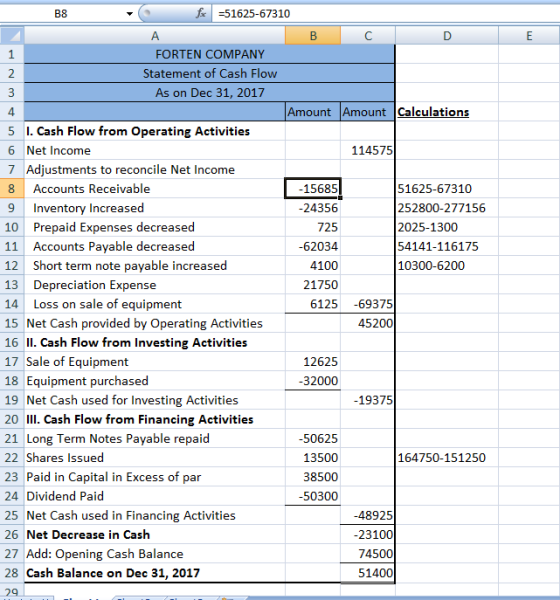This screenshot has width=560, height=600.
Task: Click the Net Income value 114575
Action: tap(372, 150)
